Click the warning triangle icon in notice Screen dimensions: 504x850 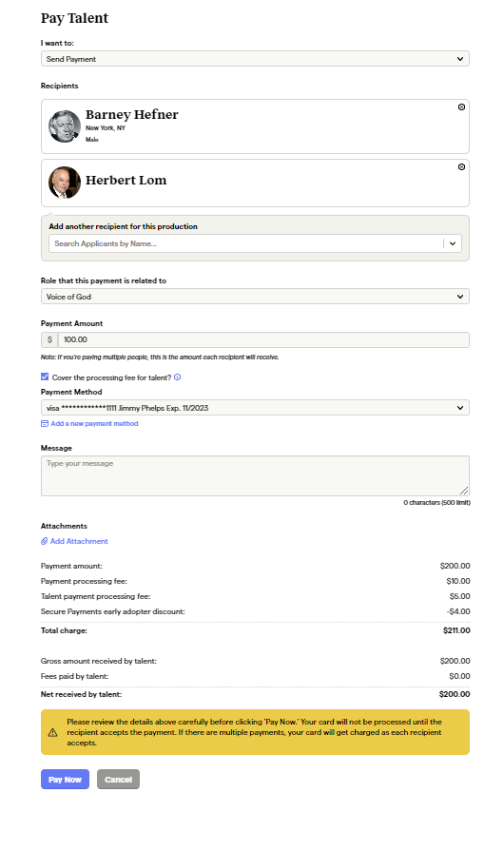(52, 732)
